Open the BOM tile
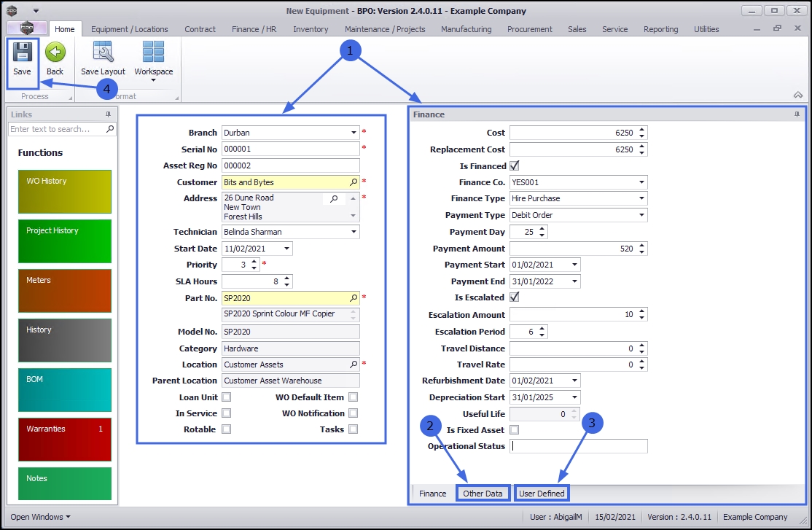812x530 pixels. [65, 390]
